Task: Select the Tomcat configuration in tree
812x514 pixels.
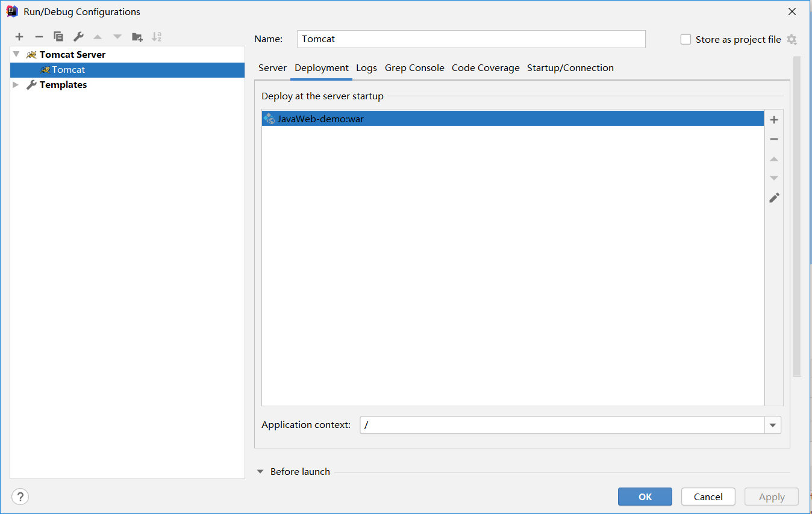Action: 127,70
